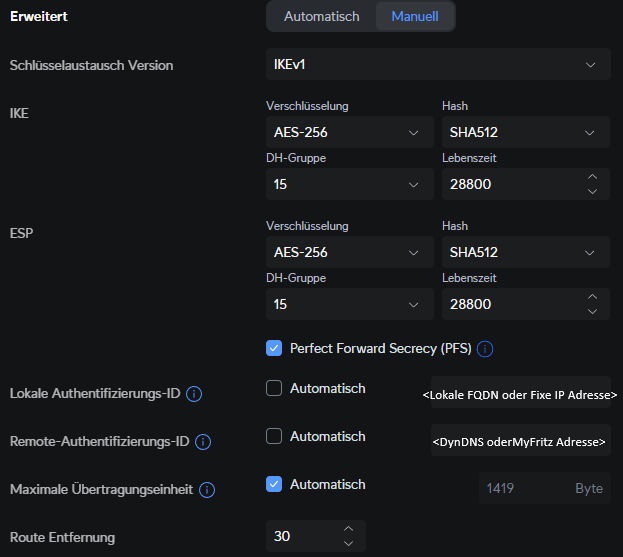This screenshot has width=623, height=557.
Task: Increase IKE Lebenszeit with up arrow
Action: pos(592,177)
